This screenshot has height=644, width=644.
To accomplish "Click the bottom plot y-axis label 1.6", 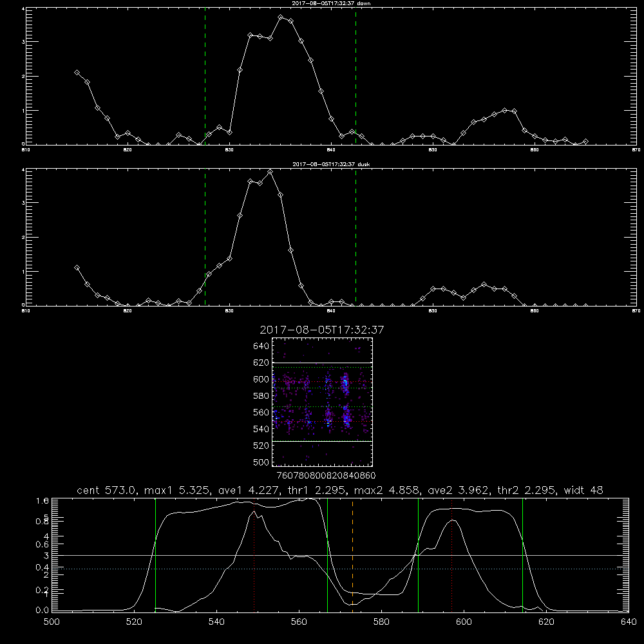I will click(x=43, y=500).
